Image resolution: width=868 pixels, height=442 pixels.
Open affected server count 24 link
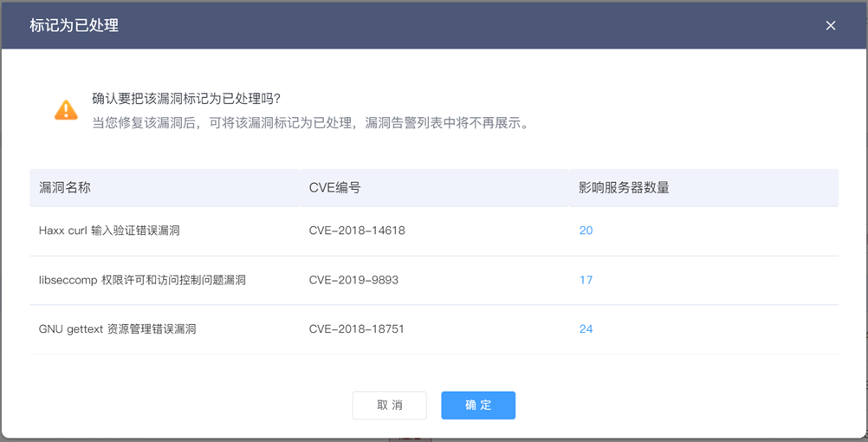coord(586,329)
